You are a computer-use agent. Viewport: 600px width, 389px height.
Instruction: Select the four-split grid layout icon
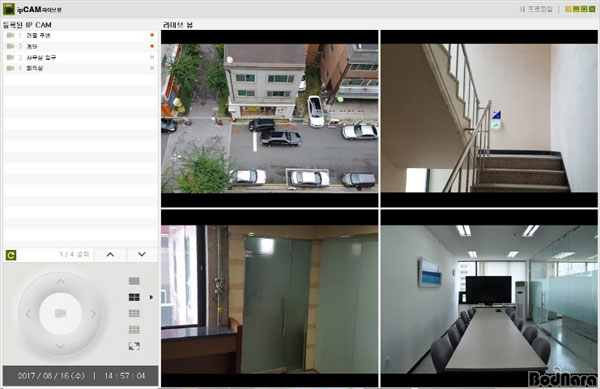point(134,297)
